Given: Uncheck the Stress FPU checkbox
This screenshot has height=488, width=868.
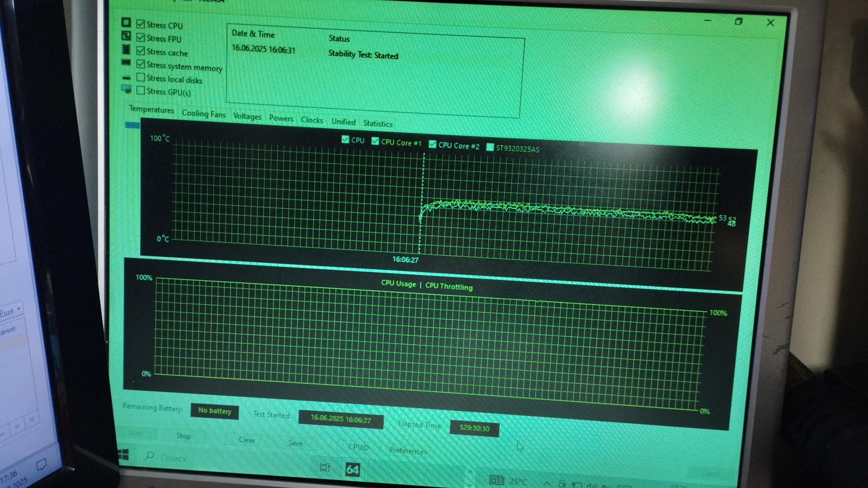Looking at the screenshot, I should (141, 38).
